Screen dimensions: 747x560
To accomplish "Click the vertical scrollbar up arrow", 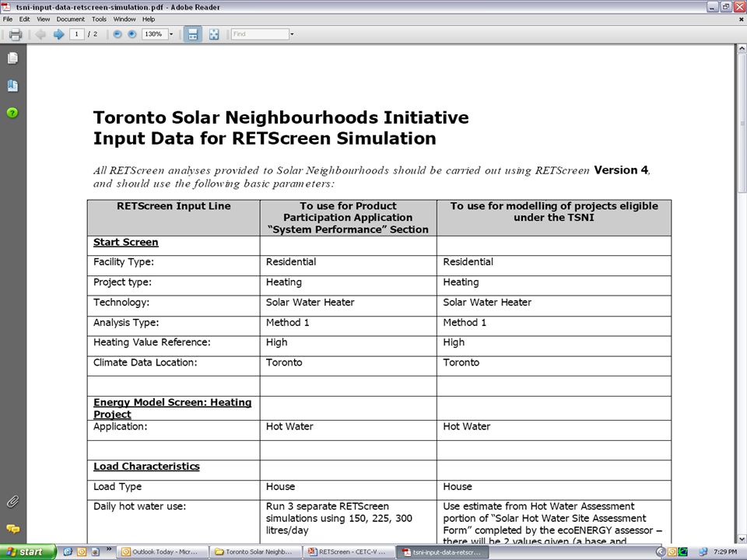I will [742, 48].
